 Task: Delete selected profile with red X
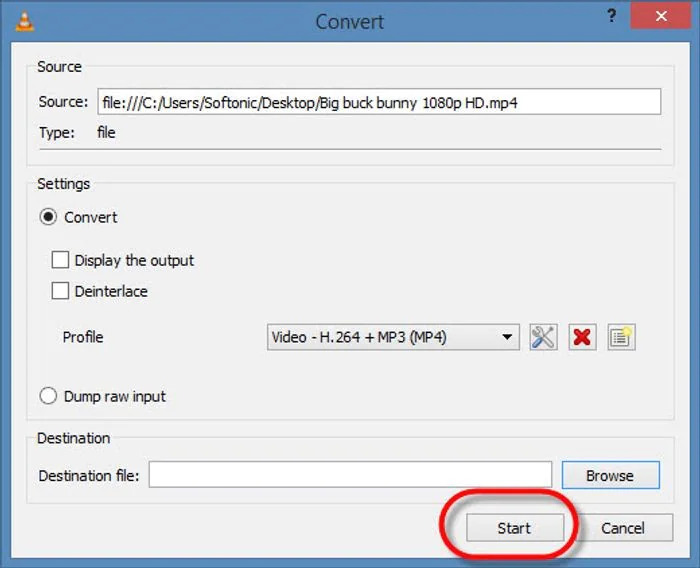pos(582,337)
